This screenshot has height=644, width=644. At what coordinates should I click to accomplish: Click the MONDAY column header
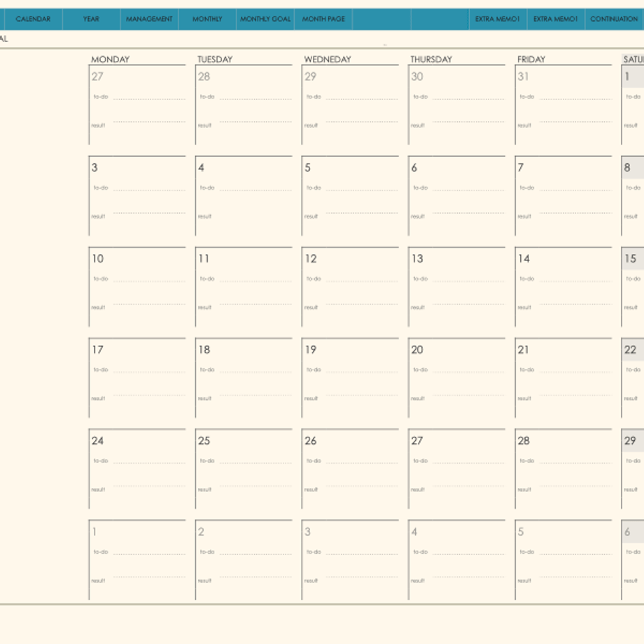pyautogui.click(x=110, y=59)
